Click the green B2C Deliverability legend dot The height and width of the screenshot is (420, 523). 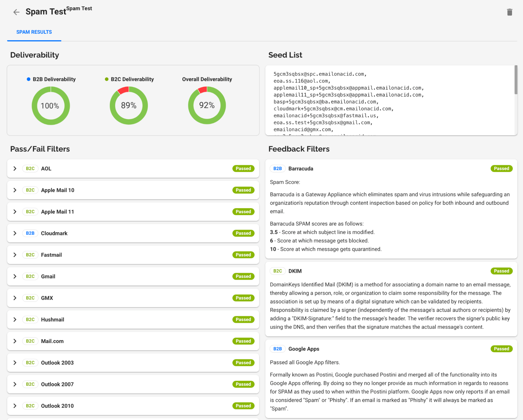(106, 79)
